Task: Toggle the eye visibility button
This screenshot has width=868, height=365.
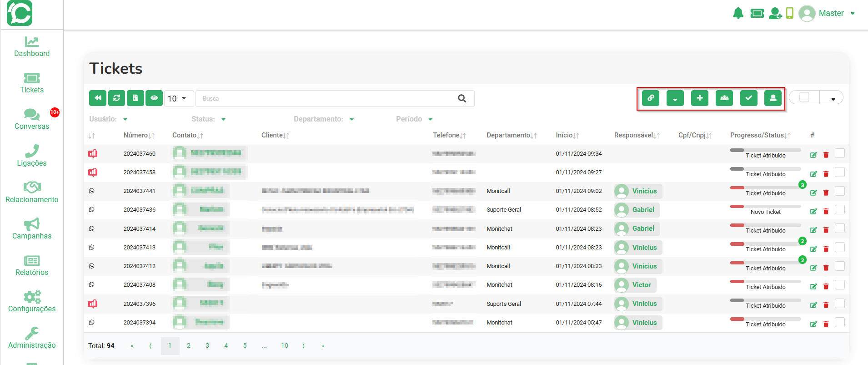Action: (x=154, y=98)
